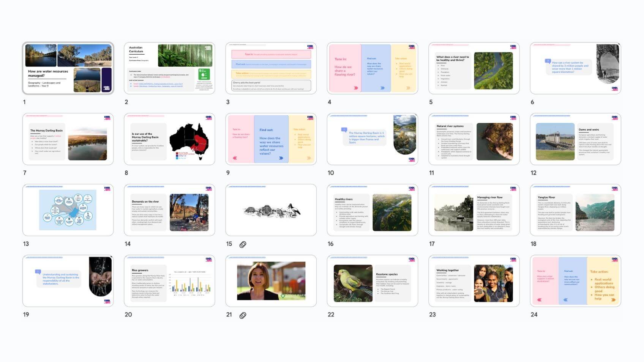
Task: Open the 'Keystone species' parrot slide
Action: 372,281
